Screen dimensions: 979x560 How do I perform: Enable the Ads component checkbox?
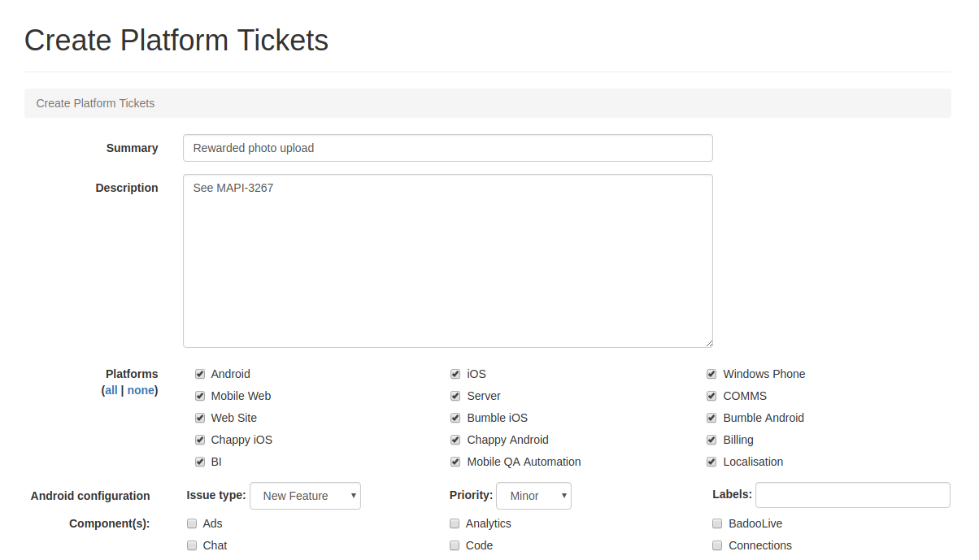click(193, 523)
